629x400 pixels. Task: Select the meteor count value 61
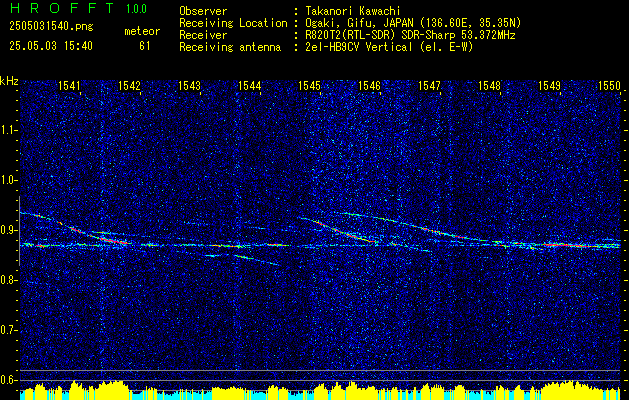pos(145,46)
